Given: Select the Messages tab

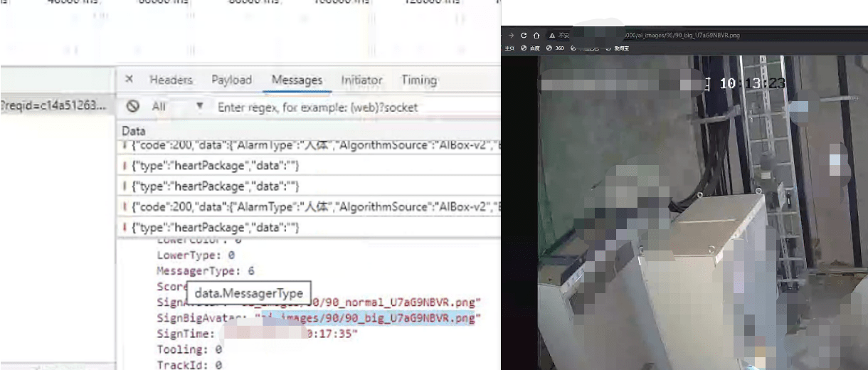Looking at the screenshot, I should coord(297,80).
